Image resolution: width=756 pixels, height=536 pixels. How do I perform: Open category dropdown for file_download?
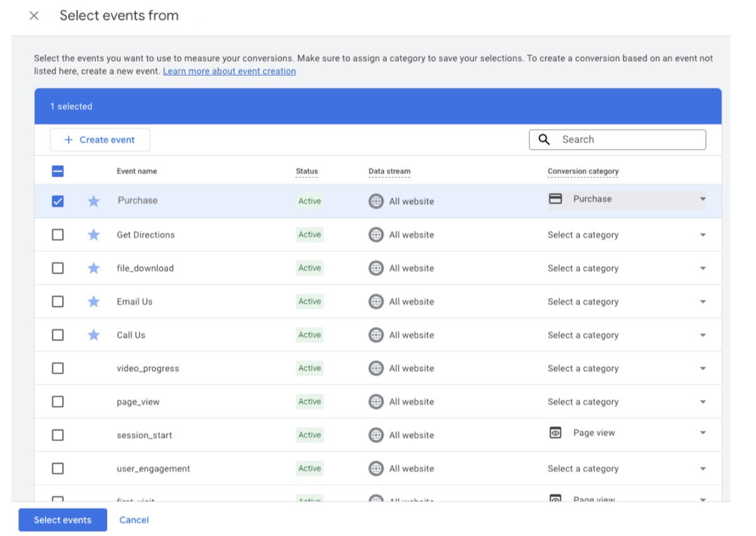(627, 268)
